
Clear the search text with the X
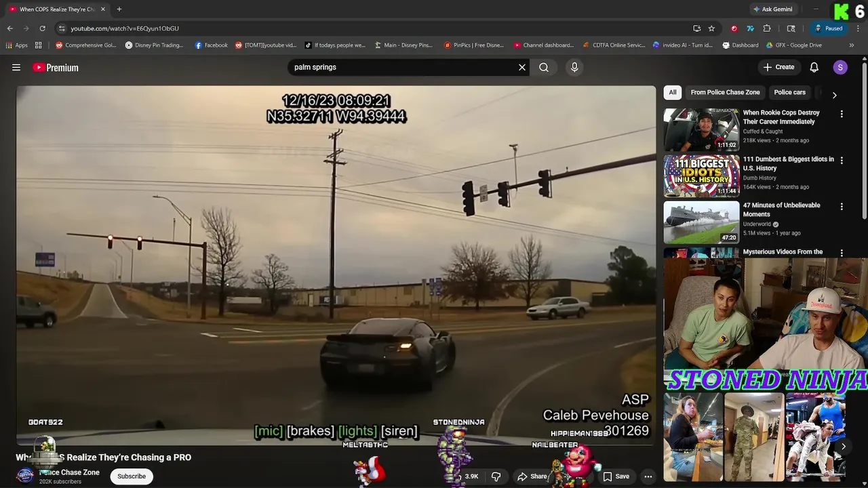[522, 67]
